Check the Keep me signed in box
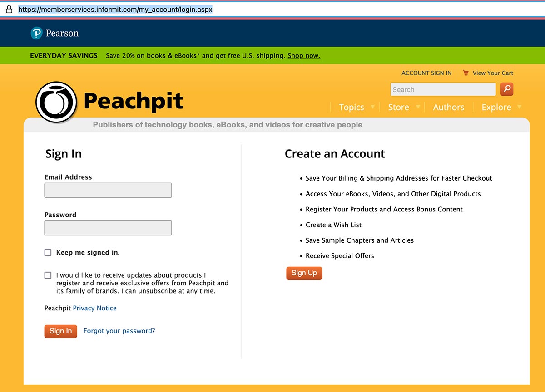 point(48,253)
